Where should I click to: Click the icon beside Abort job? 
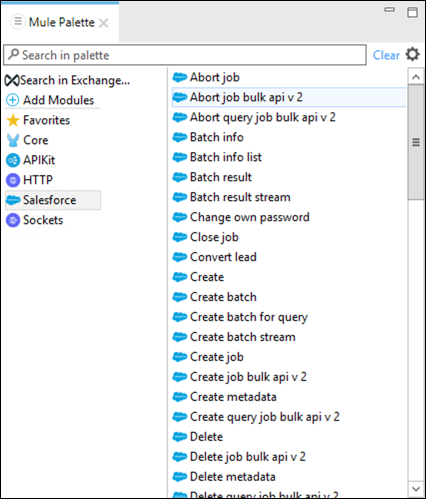180,77
